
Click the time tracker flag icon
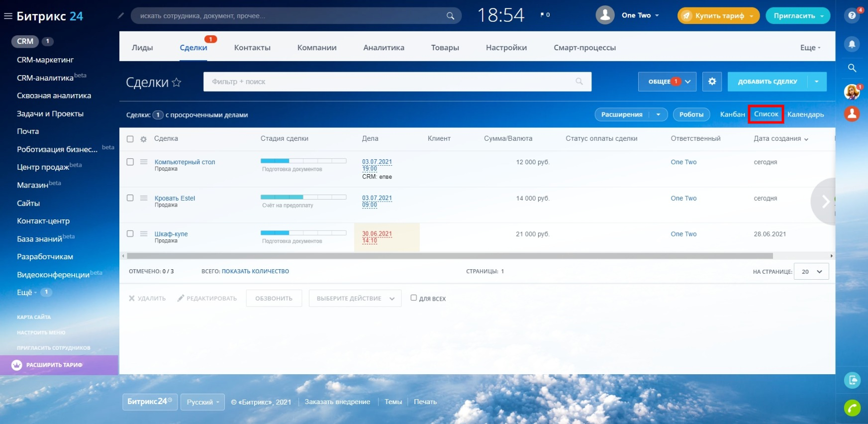click(x=542, y=15)
